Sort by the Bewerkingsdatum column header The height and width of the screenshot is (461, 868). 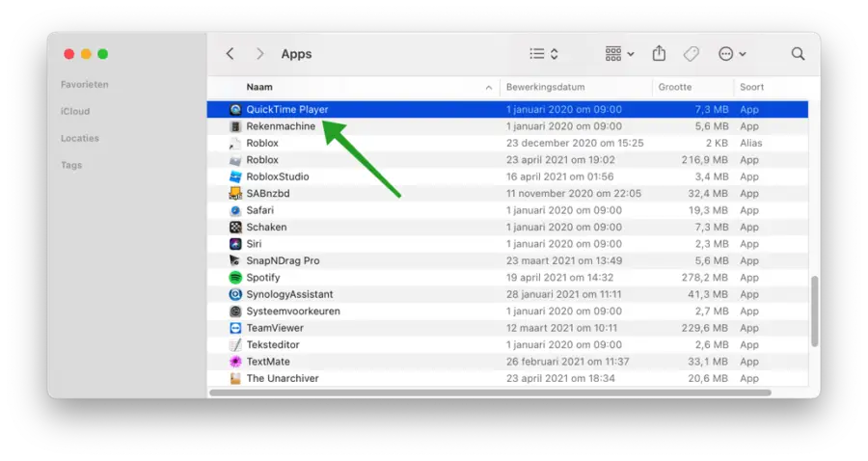pyautogui.click(x=545, y=87)
